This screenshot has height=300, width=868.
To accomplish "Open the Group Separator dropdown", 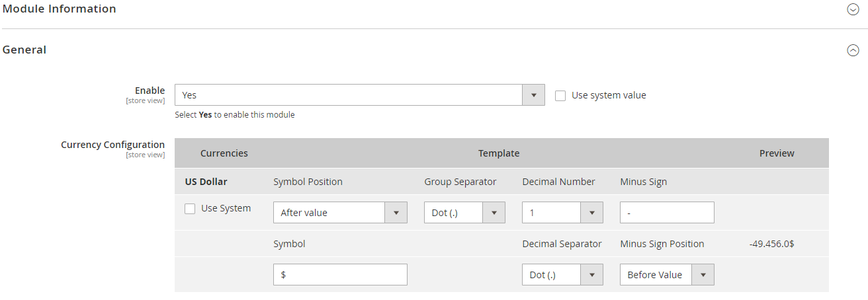I will pyautogui.click(x=464, y=213).
